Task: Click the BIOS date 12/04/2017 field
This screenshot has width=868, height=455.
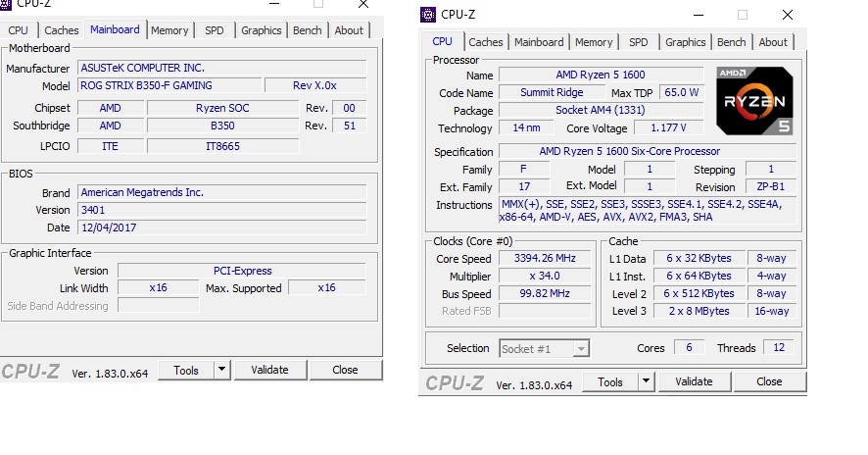Action: pyautogui.click(x=222, y=227)
